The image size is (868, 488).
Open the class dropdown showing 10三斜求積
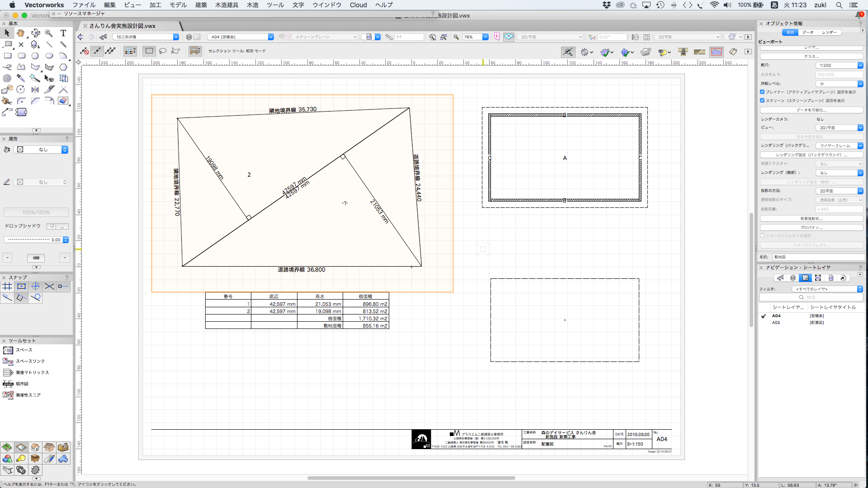tap(146, 37)
